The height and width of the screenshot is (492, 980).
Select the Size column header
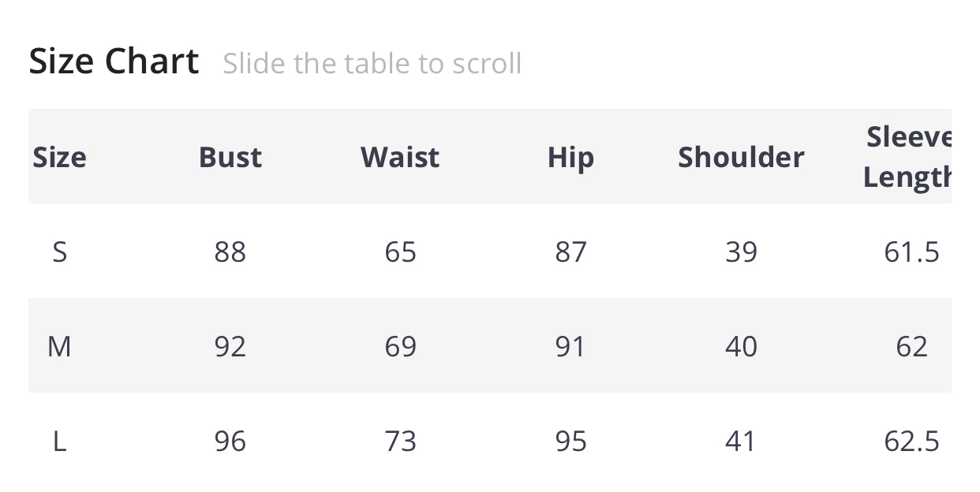click(59, 157)
